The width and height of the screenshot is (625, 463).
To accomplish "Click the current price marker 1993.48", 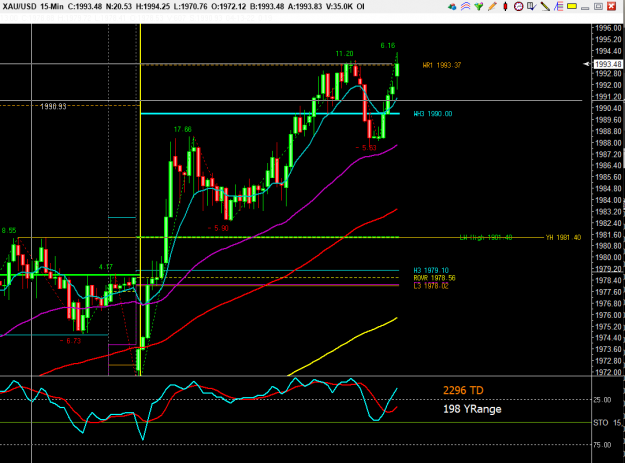I will (x=608, y=64).
